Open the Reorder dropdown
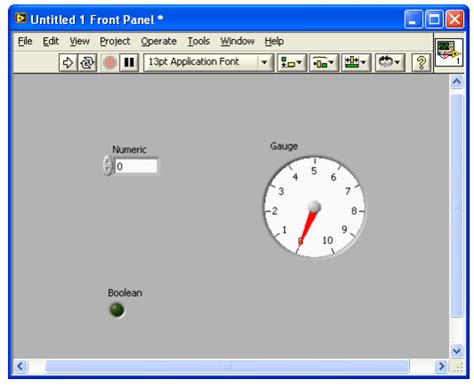474x387 pixels. click(389, 62)
